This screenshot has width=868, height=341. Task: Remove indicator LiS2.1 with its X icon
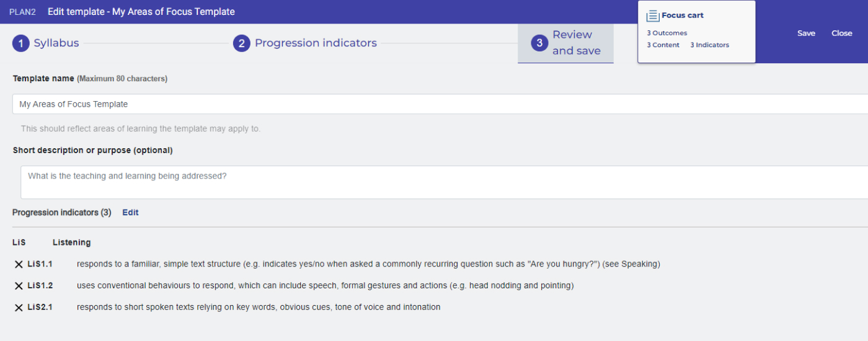point(19,307)
